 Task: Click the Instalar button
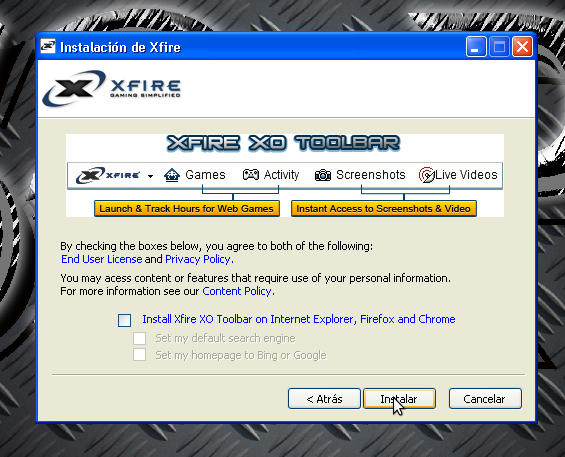400,399
